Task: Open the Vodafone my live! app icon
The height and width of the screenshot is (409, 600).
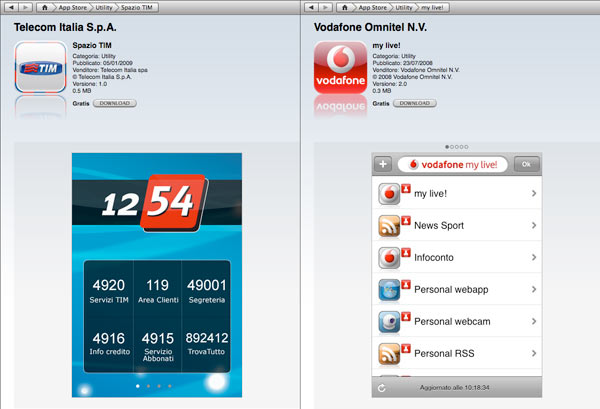Action: tap(341, 67)
